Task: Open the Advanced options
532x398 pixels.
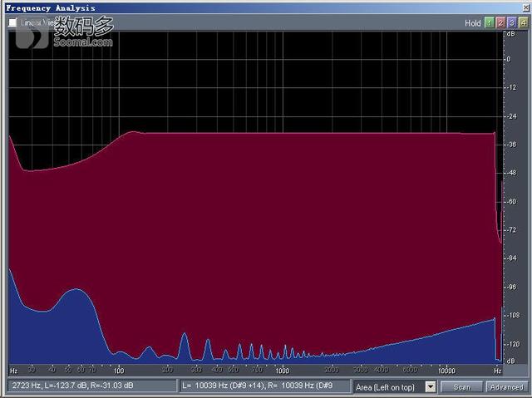Action: click(x=506, y=387)
